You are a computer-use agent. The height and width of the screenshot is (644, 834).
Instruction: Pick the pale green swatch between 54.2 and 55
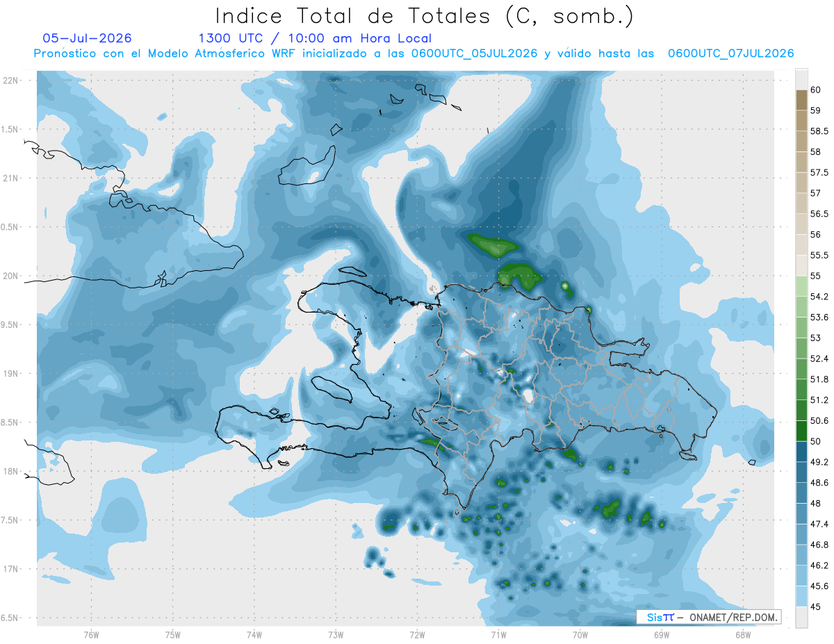click(801, 286)
